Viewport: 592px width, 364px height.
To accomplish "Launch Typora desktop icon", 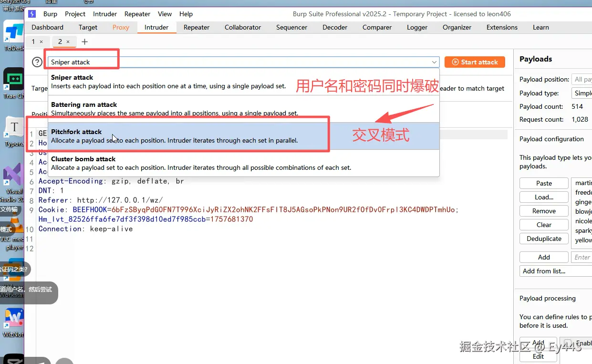I will [x=14, y=132].
